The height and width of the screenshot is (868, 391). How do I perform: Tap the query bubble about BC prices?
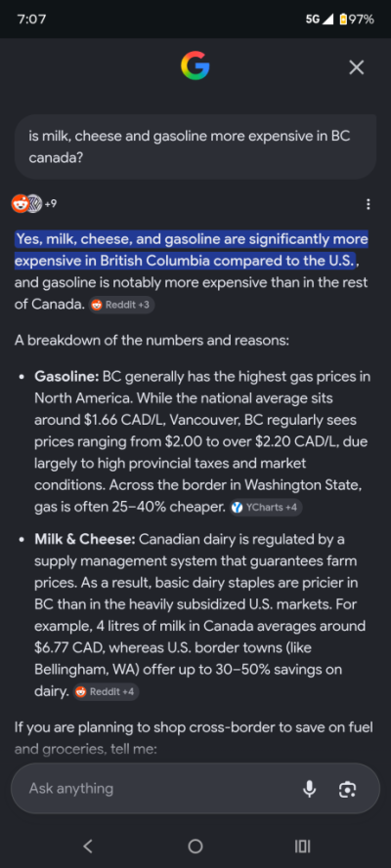tap(195, 146)
